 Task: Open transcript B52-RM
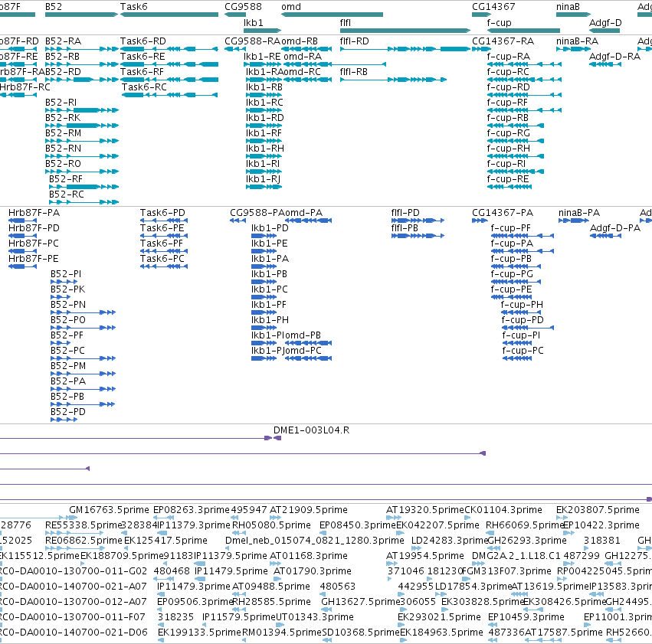click(x=63, y=133)
